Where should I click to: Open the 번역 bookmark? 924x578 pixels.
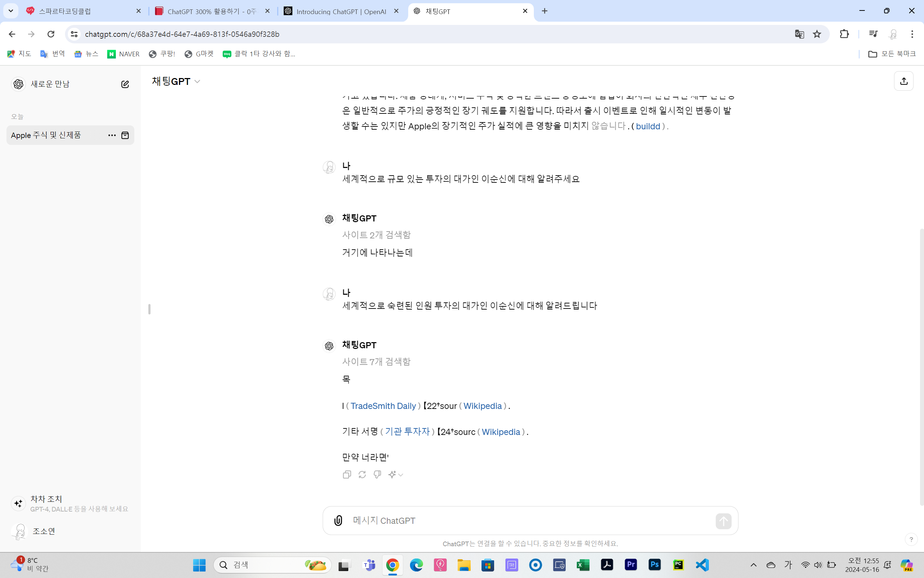click(53, 54)
